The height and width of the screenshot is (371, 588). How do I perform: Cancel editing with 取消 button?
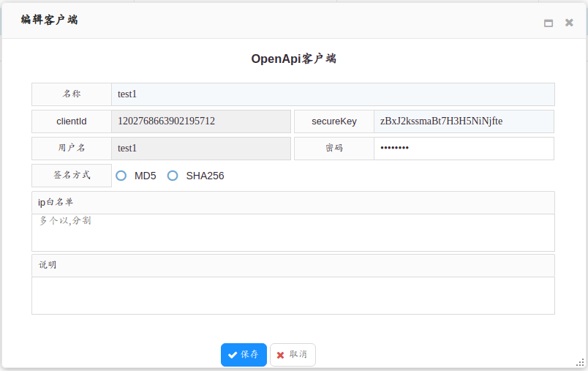click(x=293, y=355)
